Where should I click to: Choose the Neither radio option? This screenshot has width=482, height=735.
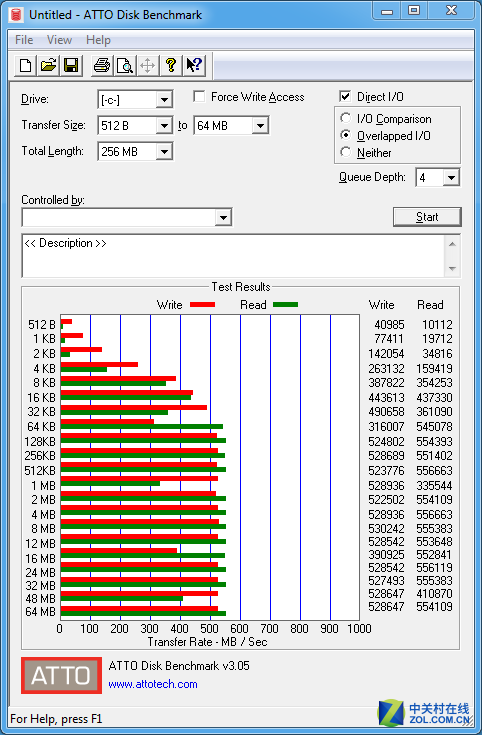pyautogui.click(x=346, y=152)
